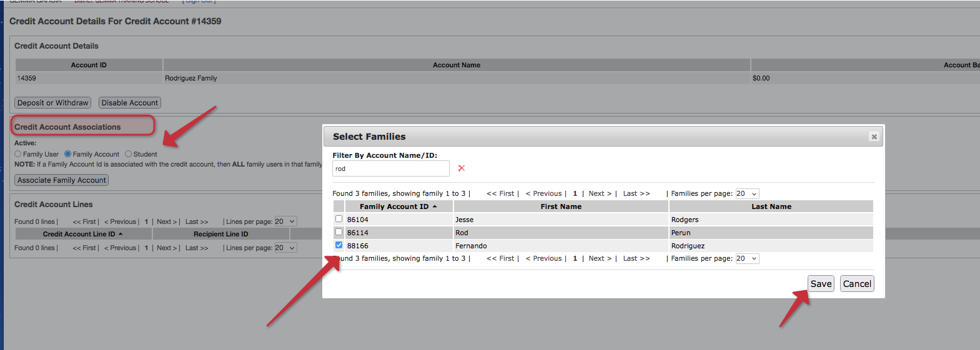The width and height of the screenshot is (980, 350).
Task: Open lower Lines per page dropdown
Action: (285, 248)
